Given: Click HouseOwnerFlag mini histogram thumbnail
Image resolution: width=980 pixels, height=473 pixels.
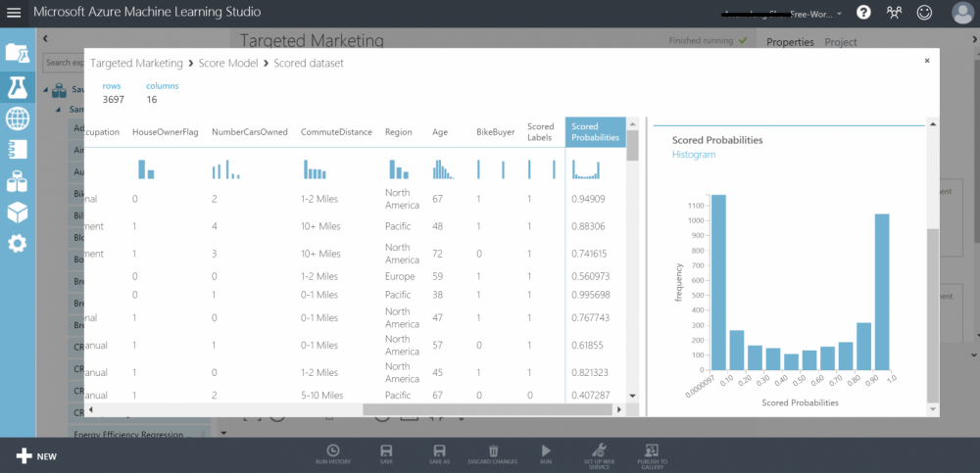Looking at the screenshot, I should [x=146, y=169].
